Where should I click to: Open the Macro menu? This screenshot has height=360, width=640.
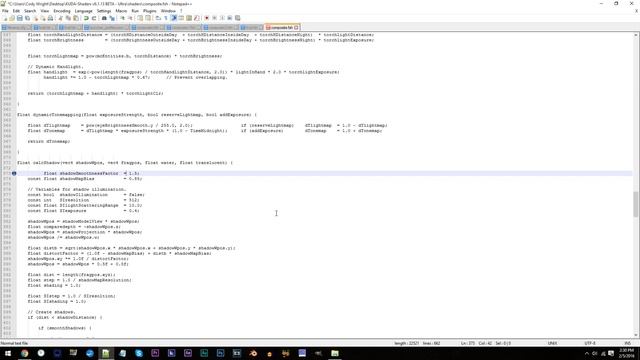(121, 11)
